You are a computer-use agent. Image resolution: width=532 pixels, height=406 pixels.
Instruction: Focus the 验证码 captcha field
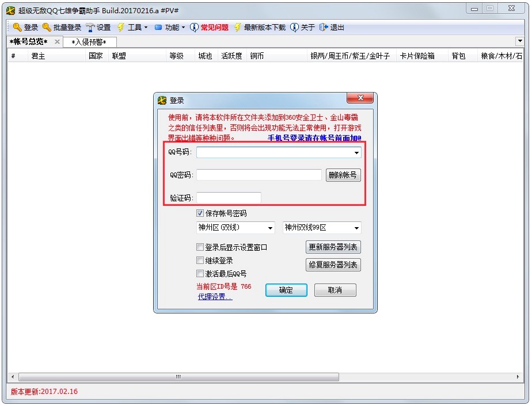point(229,198)
